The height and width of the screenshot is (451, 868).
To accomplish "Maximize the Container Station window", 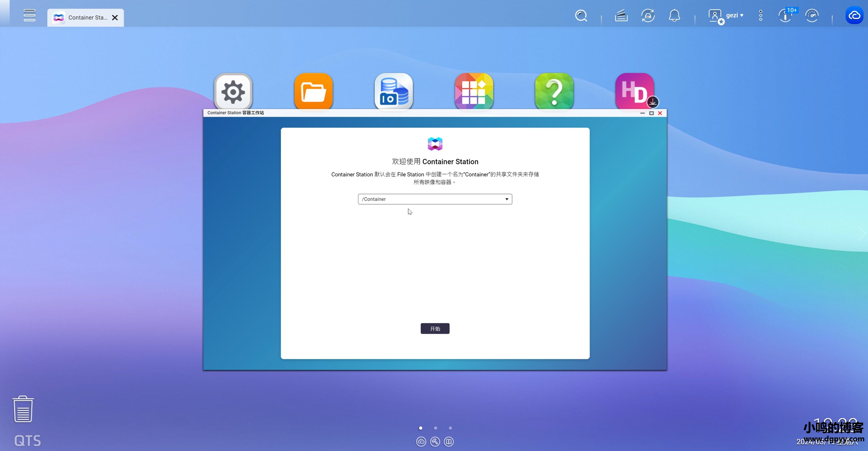I will (651, 113).
